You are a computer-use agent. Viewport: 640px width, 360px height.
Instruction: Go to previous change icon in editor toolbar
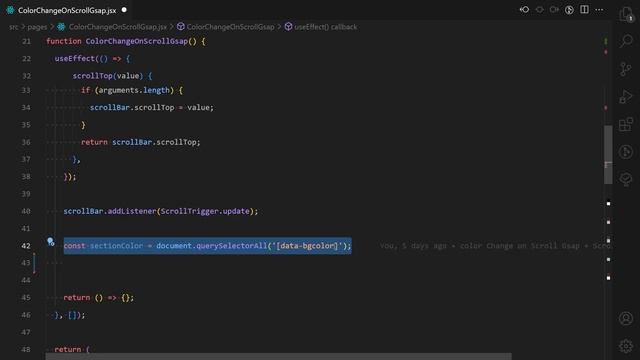coord(524,9)
